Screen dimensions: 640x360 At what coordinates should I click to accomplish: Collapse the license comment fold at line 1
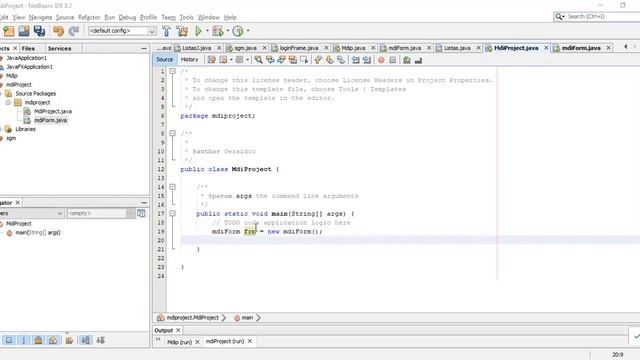tap(173, 71)
